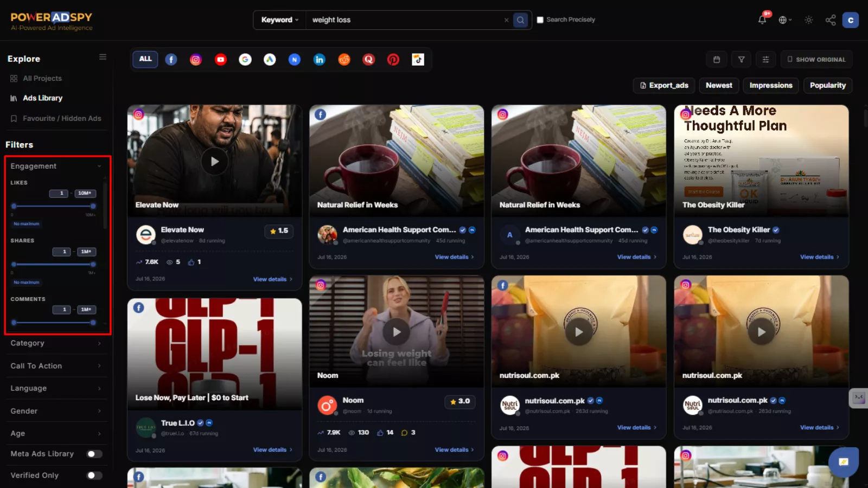Open the chat support widget
868x488 pixels.
coord(844,462)
